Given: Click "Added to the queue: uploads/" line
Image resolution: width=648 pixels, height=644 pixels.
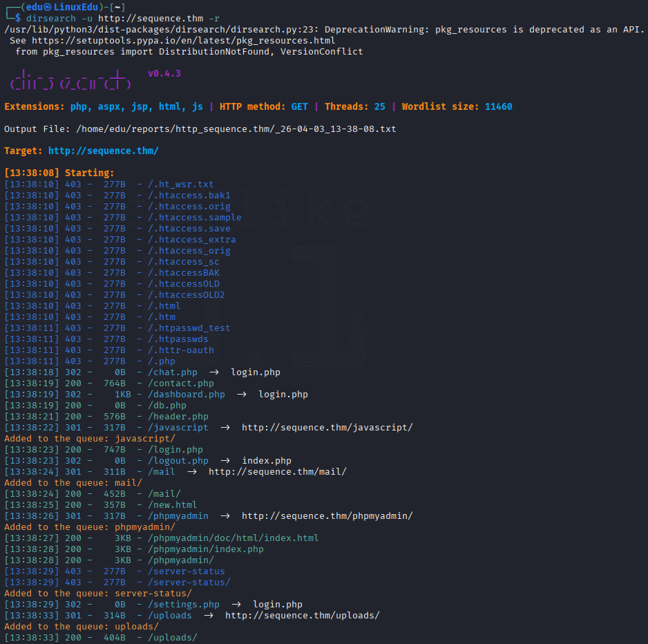Looking at the screenshot, I should [82, 627].
